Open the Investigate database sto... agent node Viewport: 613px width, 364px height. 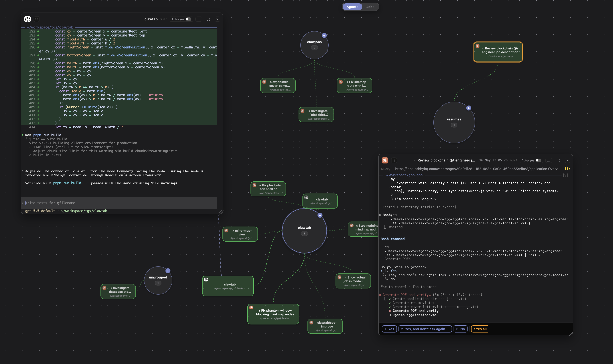(x=118, y=291)
